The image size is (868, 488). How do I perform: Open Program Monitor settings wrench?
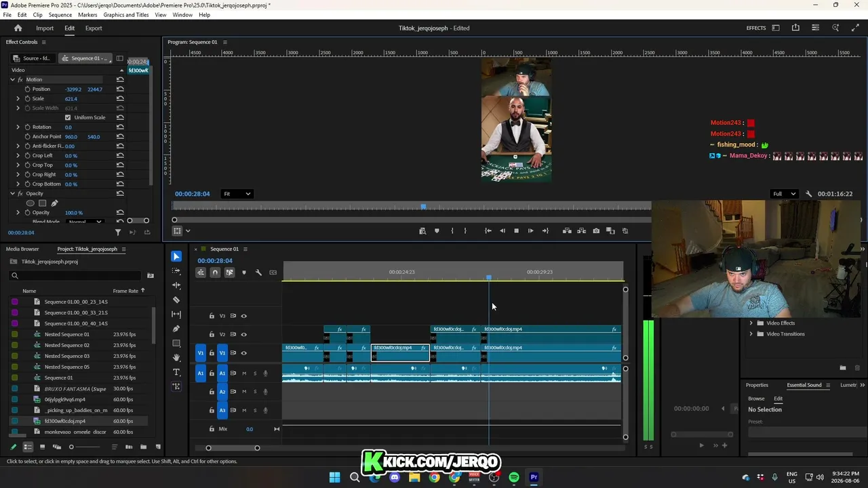click(x=808, y=194)
